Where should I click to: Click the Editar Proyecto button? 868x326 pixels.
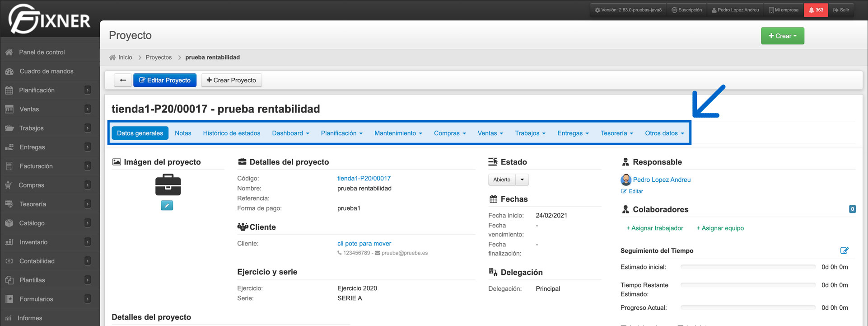[165, 80]
